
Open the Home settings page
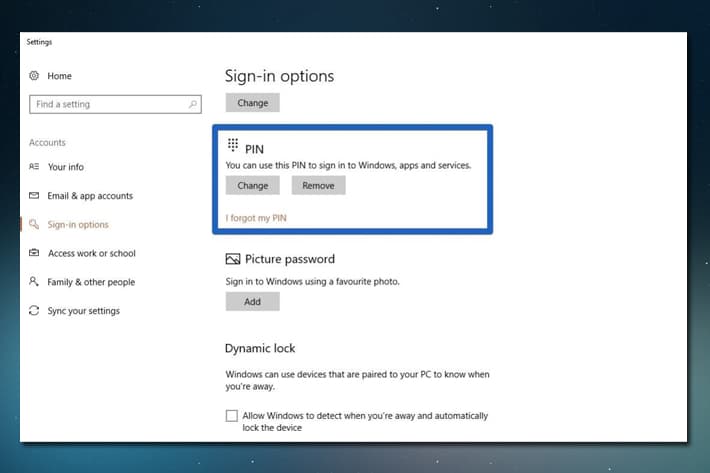coord(59,76)
